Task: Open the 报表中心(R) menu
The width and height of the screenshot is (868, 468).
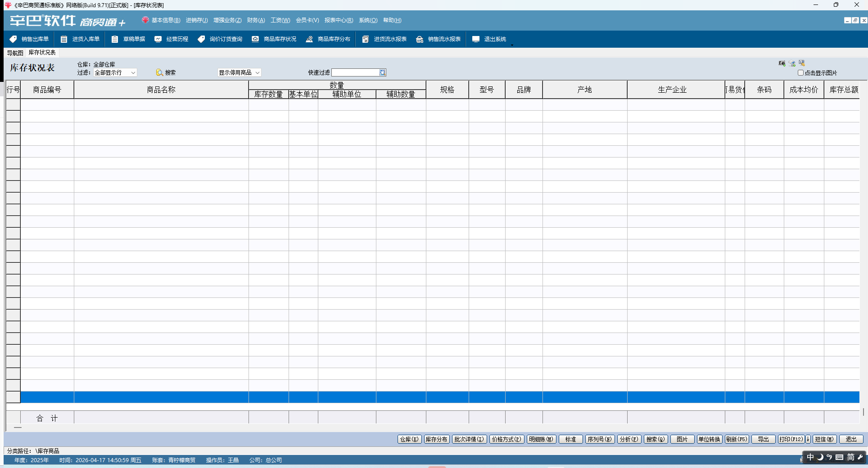Action: (x=339, y=20)
